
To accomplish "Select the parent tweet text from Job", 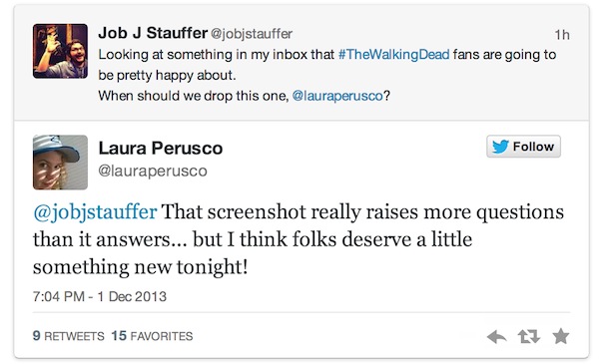I will click(327, 75).
